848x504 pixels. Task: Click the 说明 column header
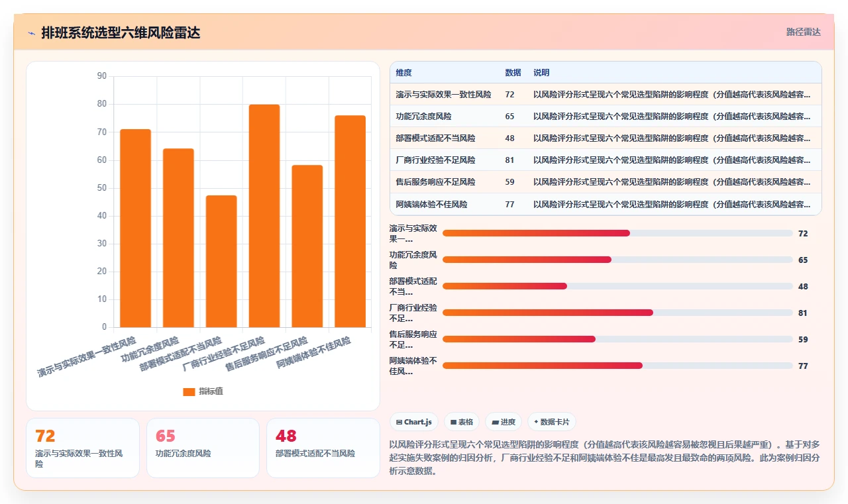pos(541,72)
